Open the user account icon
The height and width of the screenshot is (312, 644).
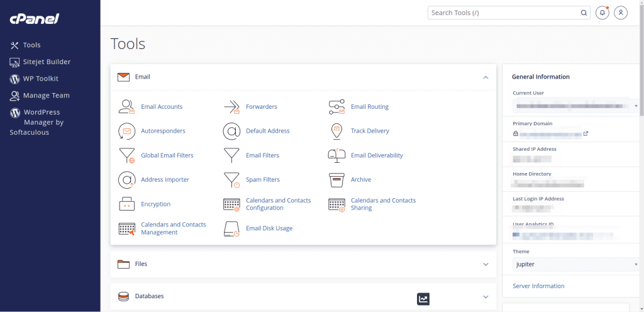tap(621, 13)
